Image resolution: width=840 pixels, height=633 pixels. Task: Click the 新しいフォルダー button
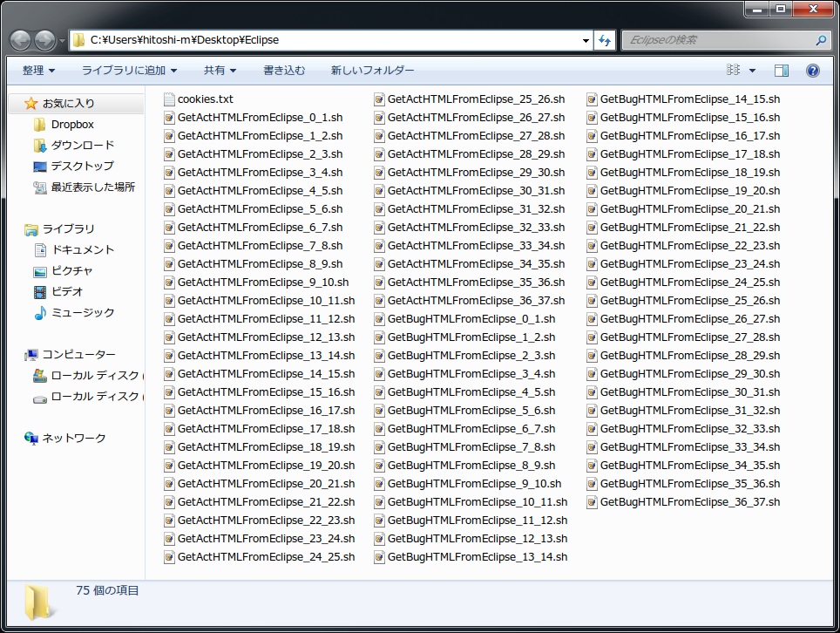[372, 71]
